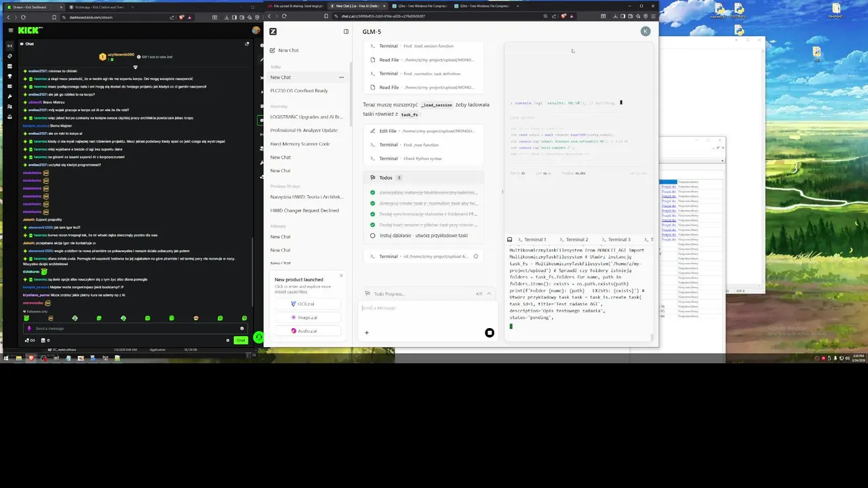Switch to Terminal 1 tab
Screen dimensions: 868x488
point(531,239)
